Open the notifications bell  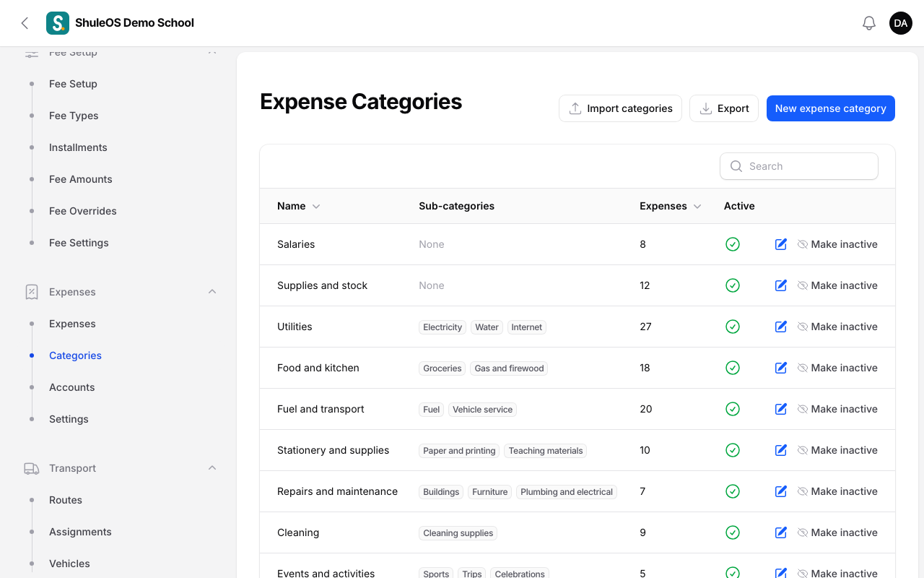(x=869, y=23)
